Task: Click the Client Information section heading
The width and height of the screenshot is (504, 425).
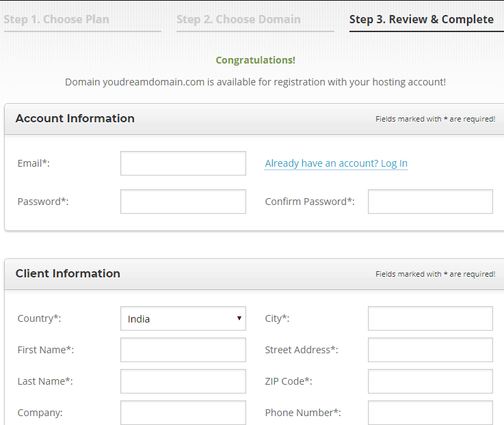Action: (68, 273)
